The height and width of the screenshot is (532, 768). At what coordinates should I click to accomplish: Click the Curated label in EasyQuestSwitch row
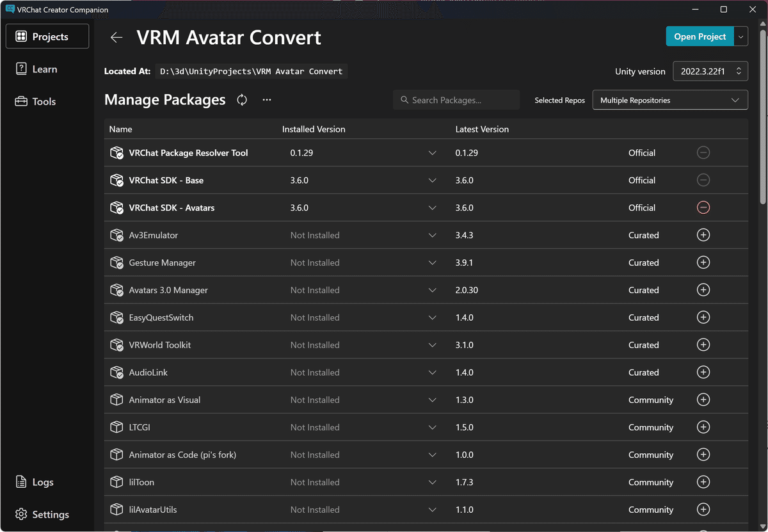point(643,318)
